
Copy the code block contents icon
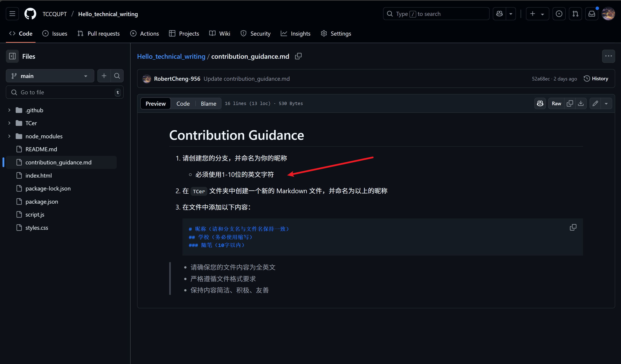pyautogui.click(x=573, y=227)
